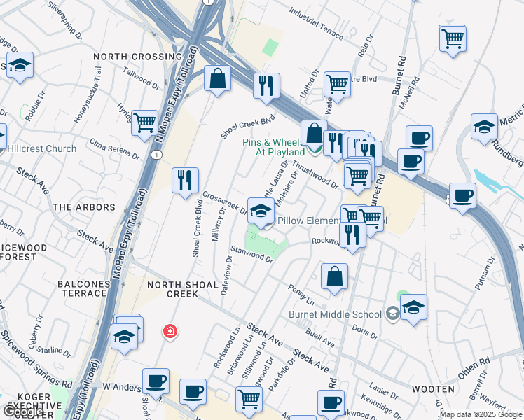Open the shopping cart marker near Stillwood Ln
Image resolution: width=524 pixels, height=420 pixels.
click(249, 399)
